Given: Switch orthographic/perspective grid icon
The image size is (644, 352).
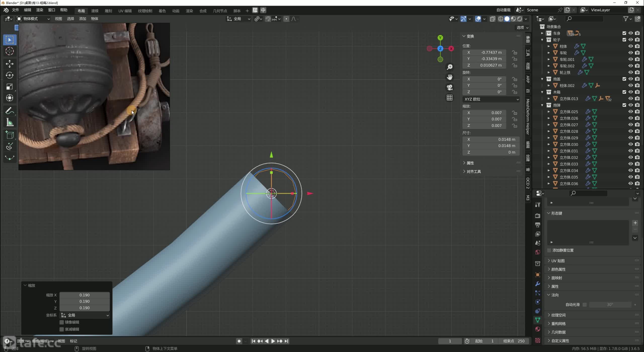Looking at the screenshot, I should click(x=450, y=98).
